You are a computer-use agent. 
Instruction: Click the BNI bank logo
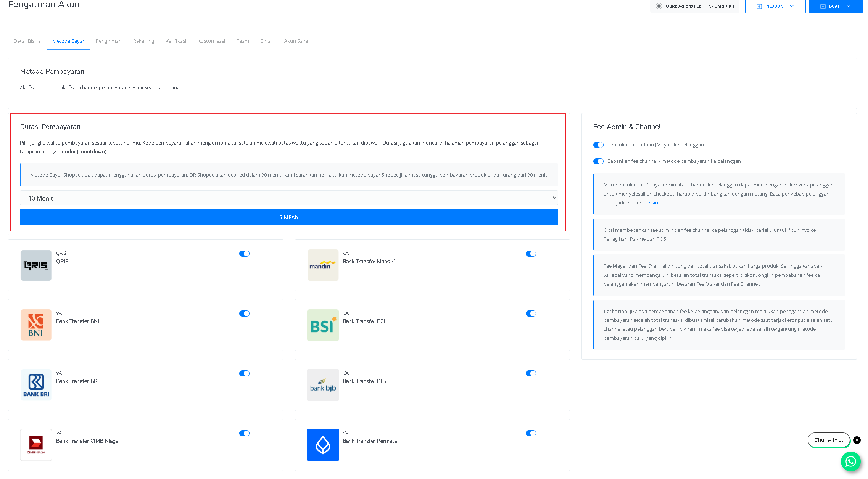pos(36,325)
